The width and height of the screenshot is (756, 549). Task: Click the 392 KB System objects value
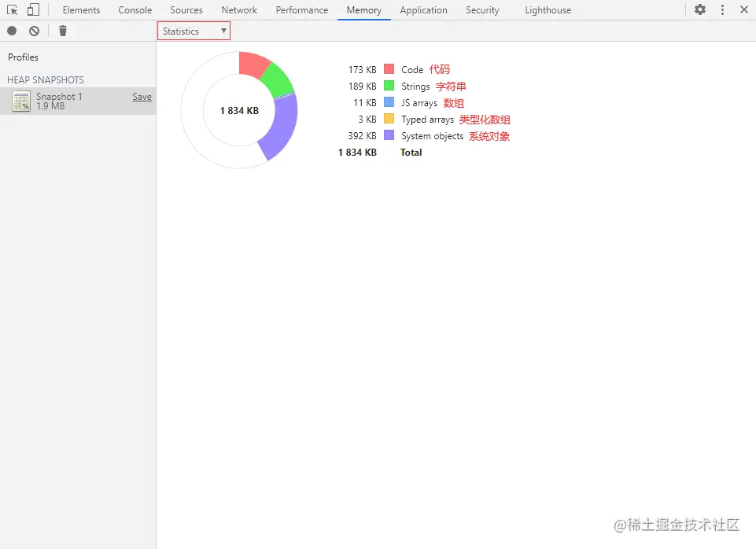tap(362, 136)
